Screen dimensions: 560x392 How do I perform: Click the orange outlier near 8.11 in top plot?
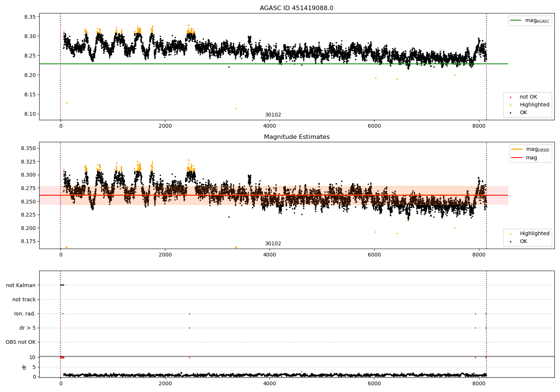[236, 108]
